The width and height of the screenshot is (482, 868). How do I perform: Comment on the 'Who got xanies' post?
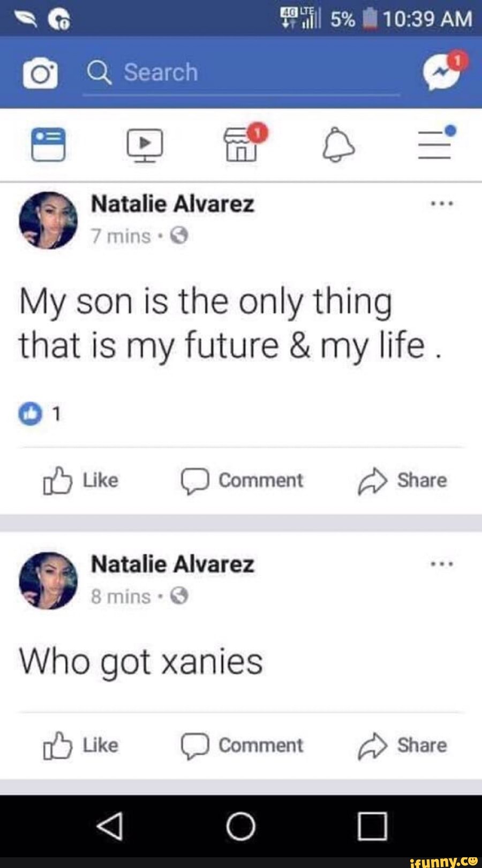pos(242,745)
